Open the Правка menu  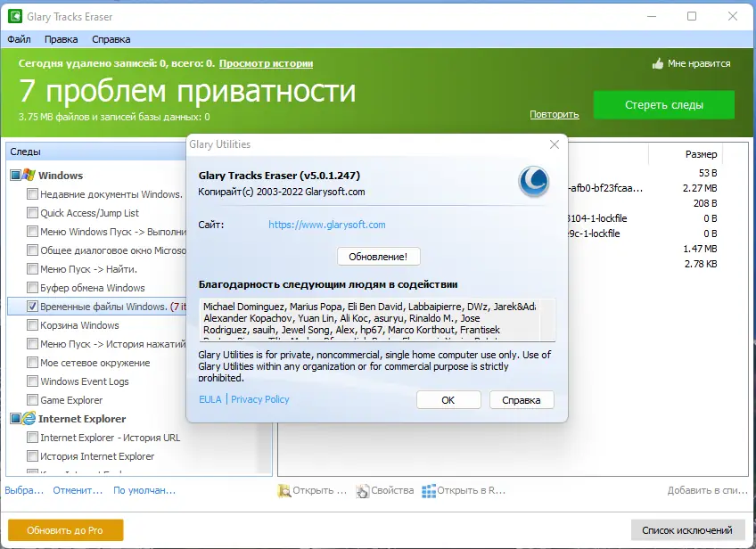tap(62, 39)
